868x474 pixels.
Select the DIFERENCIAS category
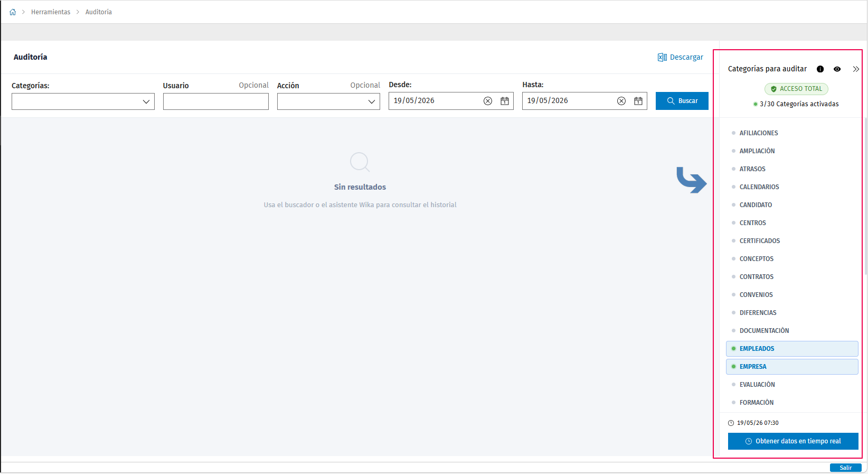[792, 313]
